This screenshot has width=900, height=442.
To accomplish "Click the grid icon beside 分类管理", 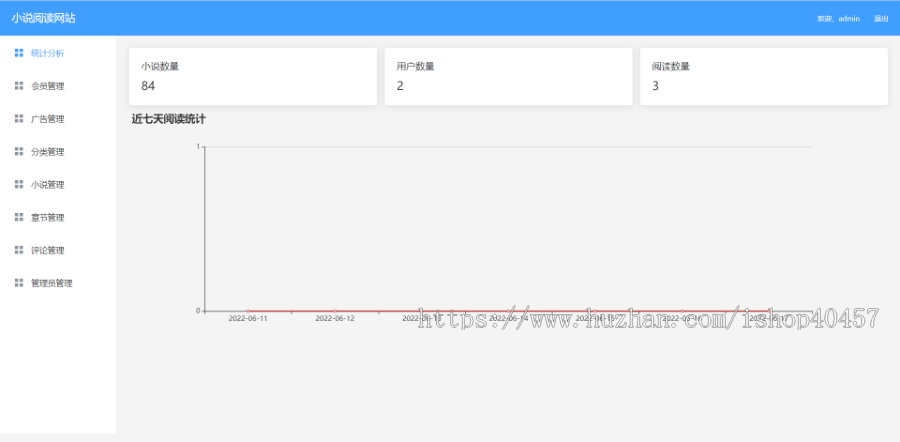I will pos(19,152).
